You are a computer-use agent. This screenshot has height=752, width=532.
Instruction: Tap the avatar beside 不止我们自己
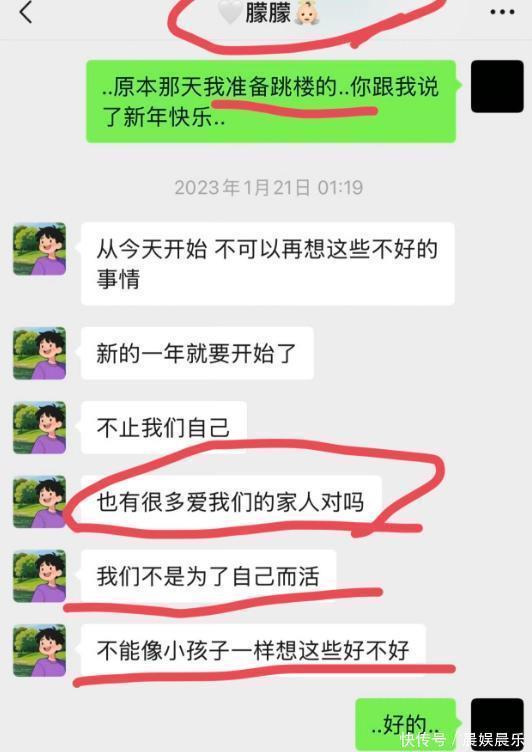pos(39,428)
